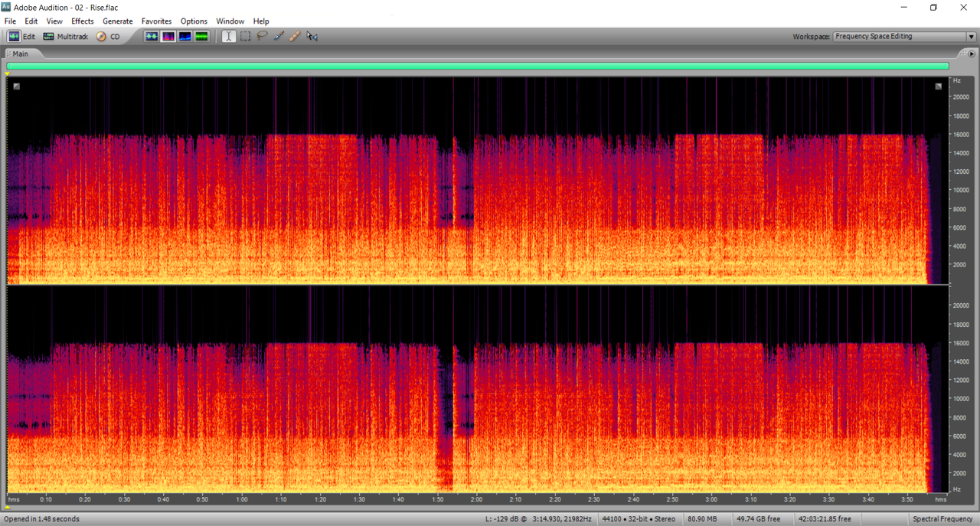
Task: Show the Spectral Pan display
Action: pyautogui.click(x=185, y=36)
